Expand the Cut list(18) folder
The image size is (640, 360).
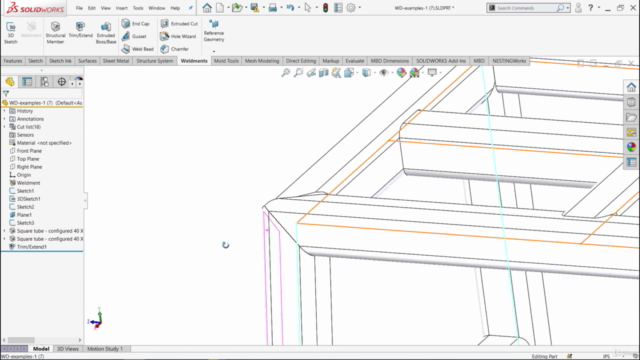pos(4,127)
